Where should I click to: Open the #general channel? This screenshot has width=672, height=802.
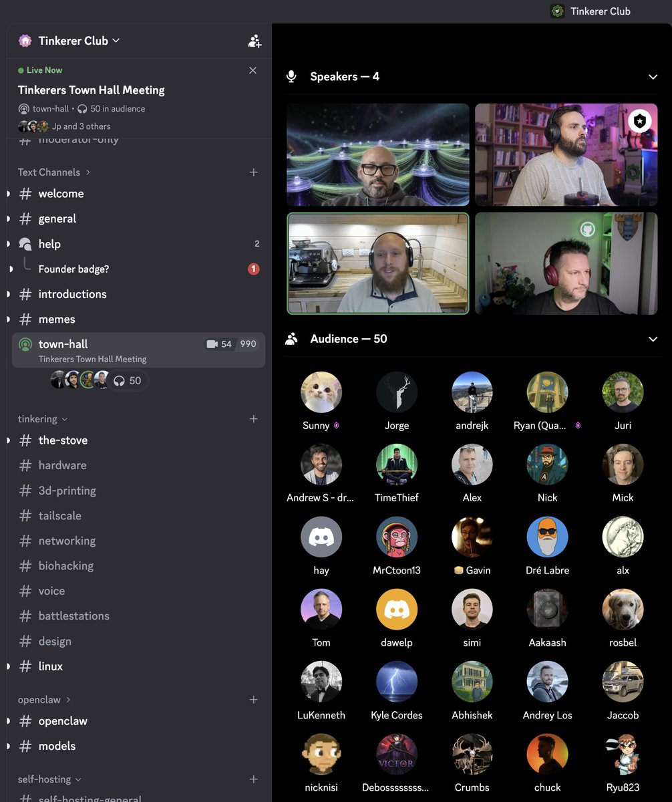[x=57, y=219]
